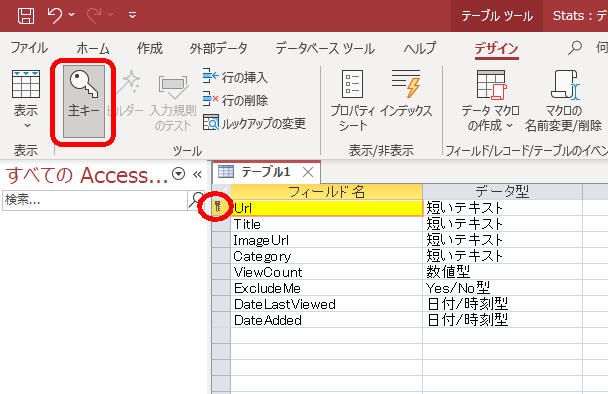Screen dimensions: 608x394
Task: Click 行の挿入 insert rows icon
Action: 211,76
